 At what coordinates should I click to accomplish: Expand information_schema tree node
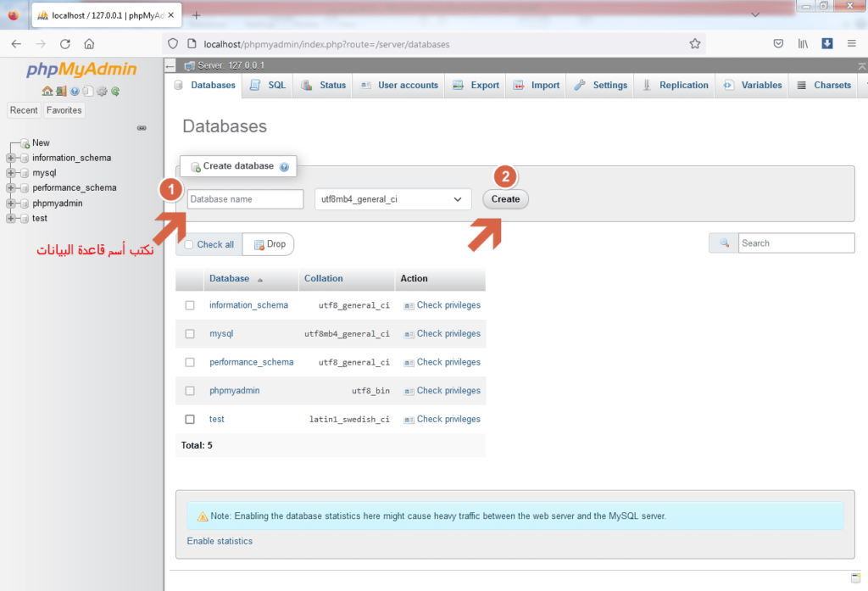(10, 158)
